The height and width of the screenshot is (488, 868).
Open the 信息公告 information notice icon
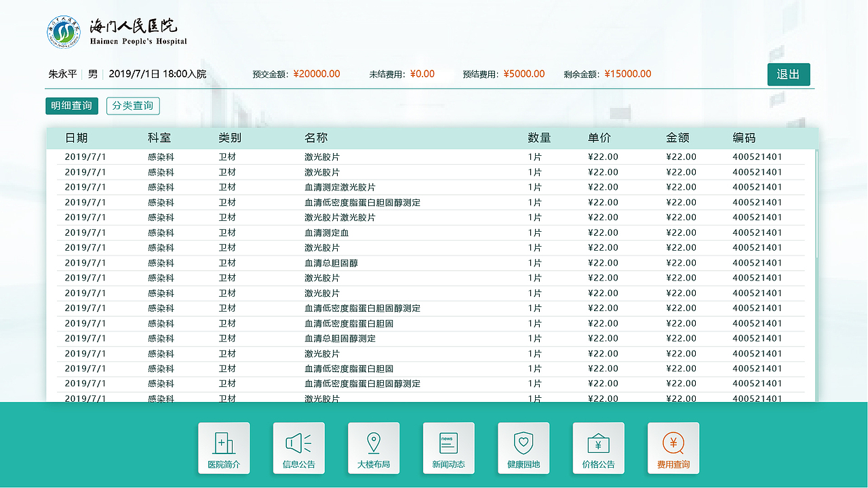point(298,448)
